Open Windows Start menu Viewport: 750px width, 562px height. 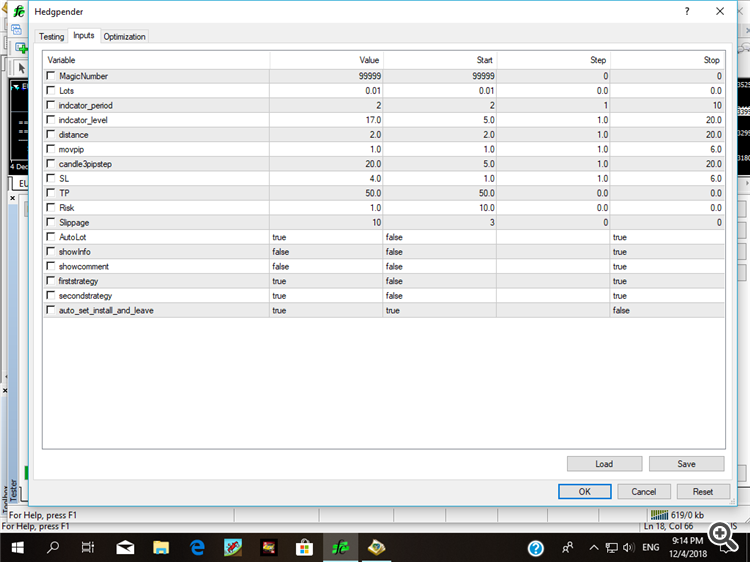[18, 547]
